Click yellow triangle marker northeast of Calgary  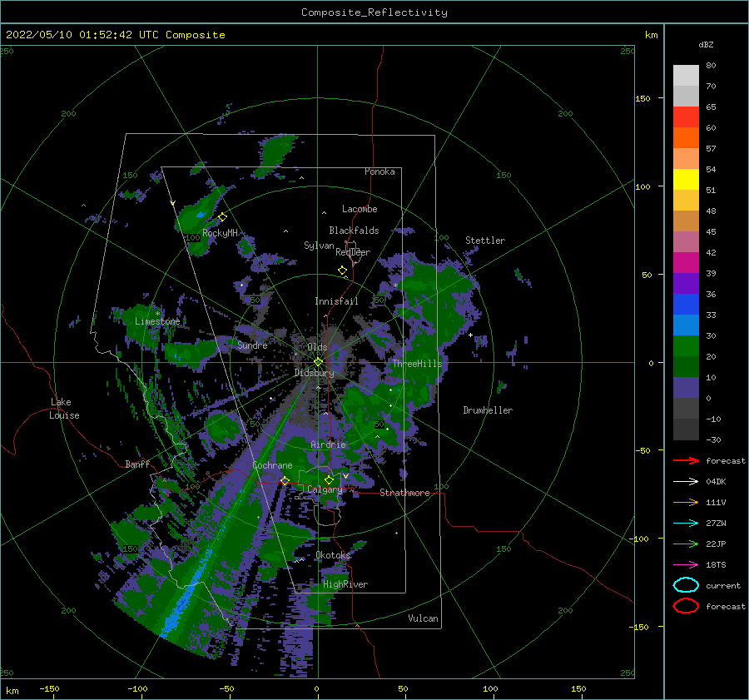point(345,476)
